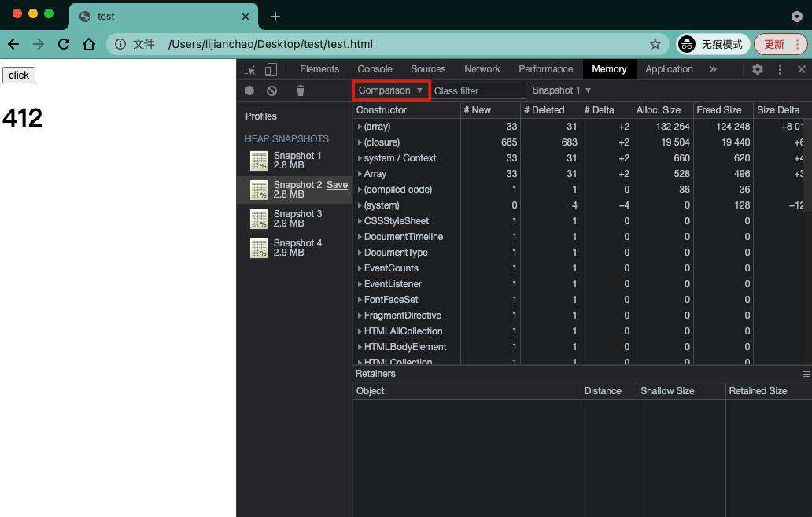Reload the page with refresh icon
Image resolution: width=812 pixels, height=517 pixels.
(x=64, y=44)
